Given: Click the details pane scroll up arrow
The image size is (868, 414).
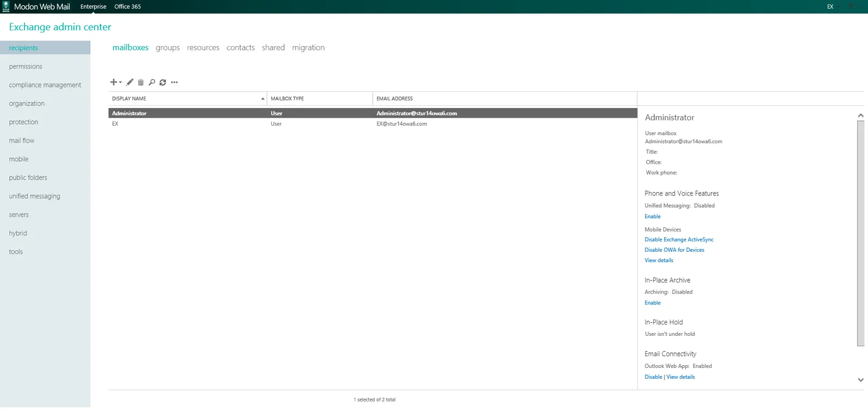Looking at the screenshot, I should click(x=860, y=116).
